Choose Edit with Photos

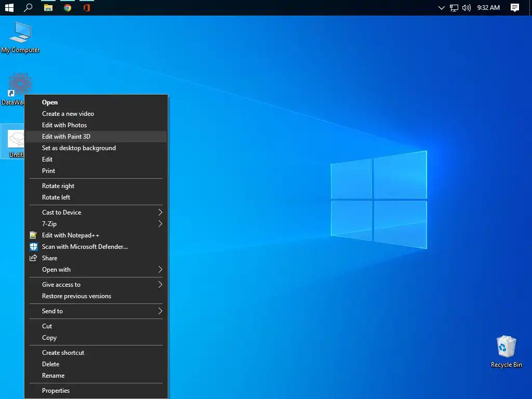point(96,125)
